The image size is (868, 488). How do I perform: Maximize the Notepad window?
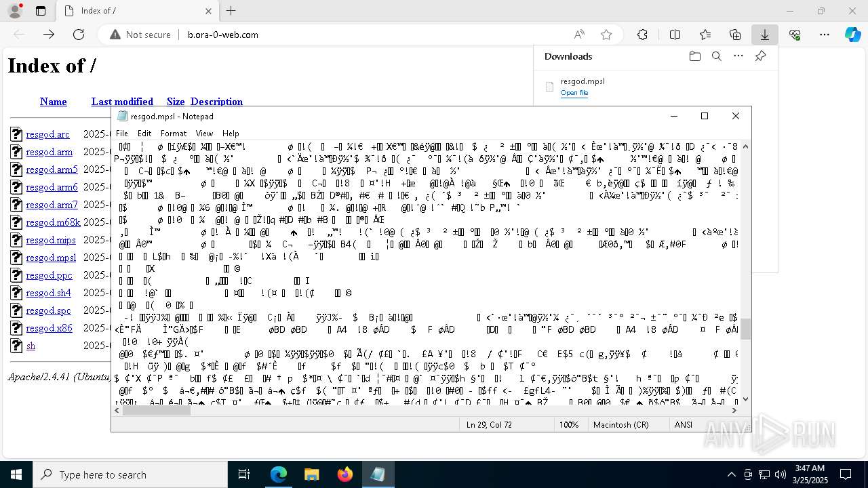[705, 116]
